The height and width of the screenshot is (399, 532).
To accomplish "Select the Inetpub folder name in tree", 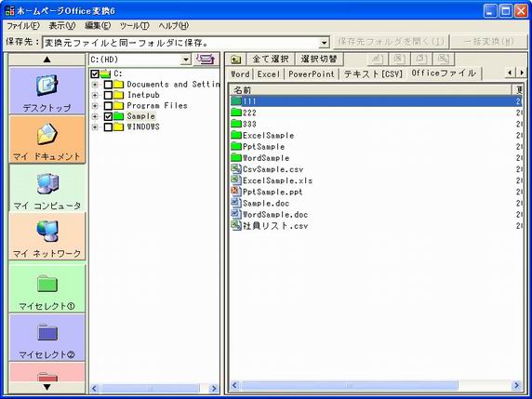I will 143,95.
